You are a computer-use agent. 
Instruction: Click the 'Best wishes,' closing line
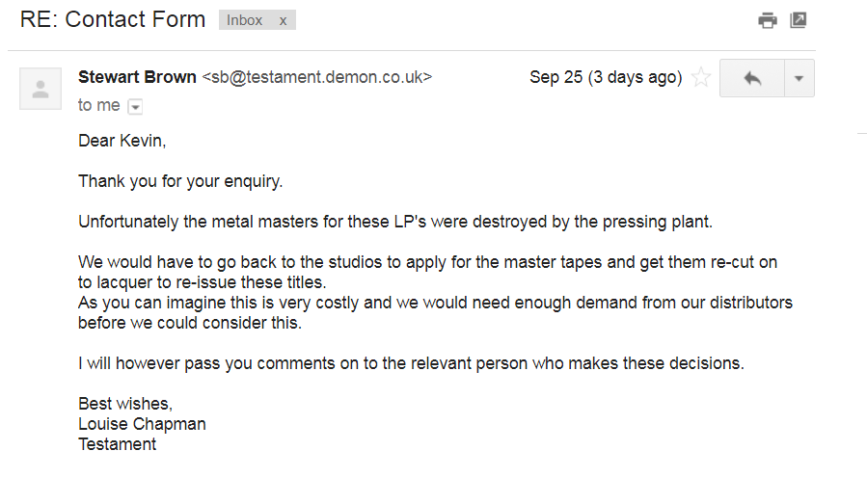(125, 404)
